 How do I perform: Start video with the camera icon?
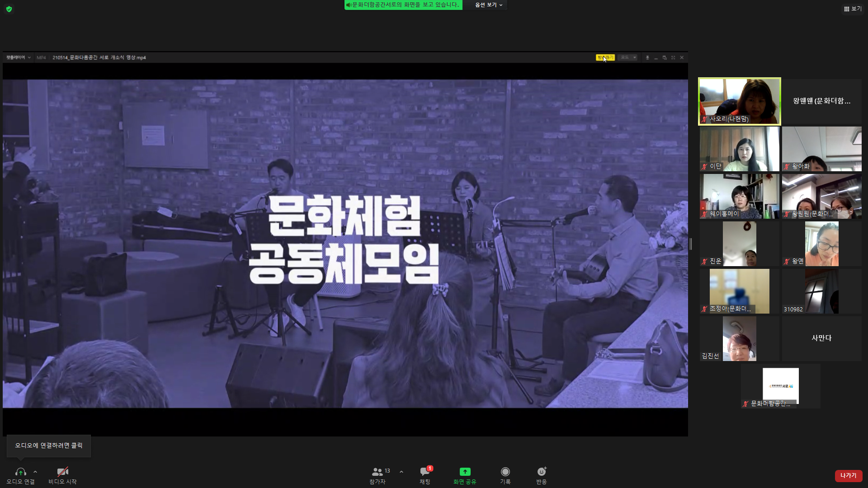click(x=62, y=472)
